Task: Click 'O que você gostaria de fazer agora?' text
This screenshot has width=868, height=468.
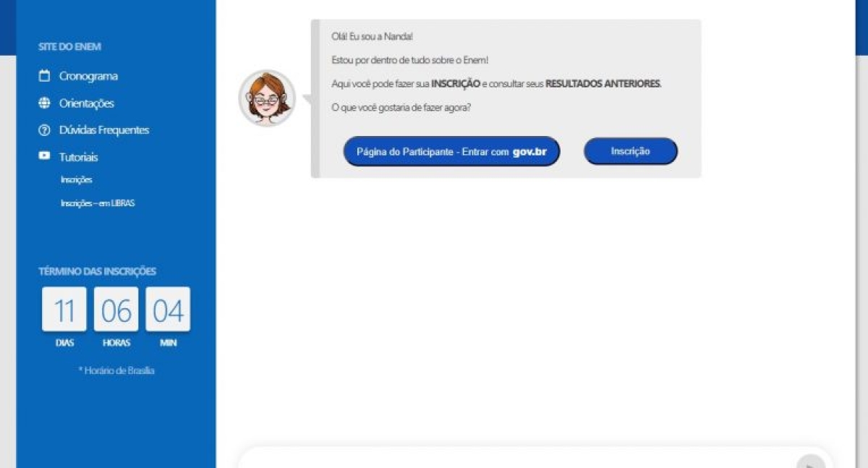Action: pos(401,108)
